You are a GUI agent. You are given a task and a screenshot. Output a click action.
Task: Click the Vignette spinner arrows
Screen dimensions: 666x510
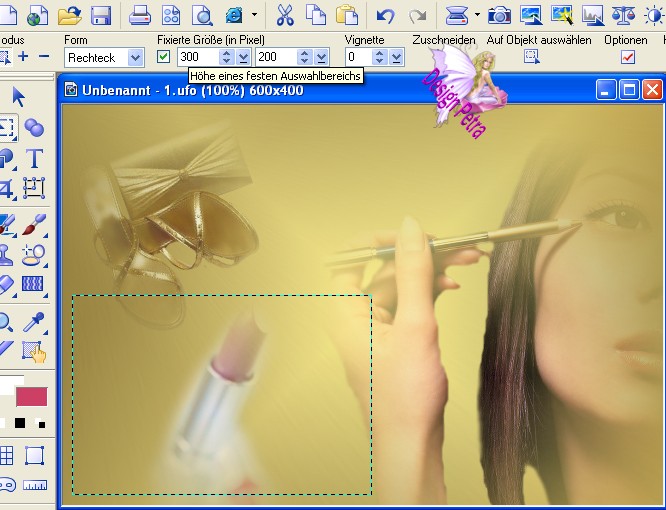point(379,57)
